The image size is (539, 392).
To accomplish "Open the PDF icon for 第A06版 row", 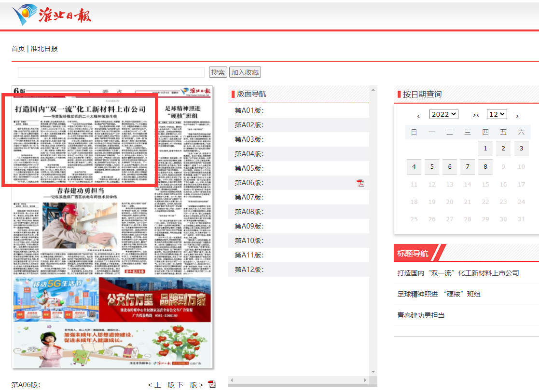I will (360, 183).
